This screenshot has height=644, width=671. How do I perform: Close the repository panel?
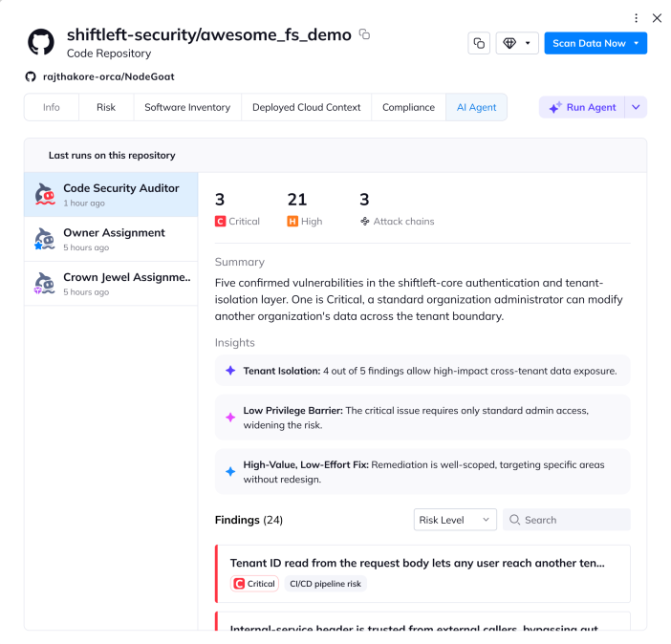[x=657, y=18]
